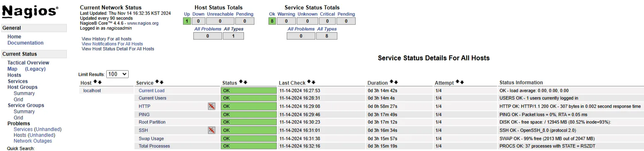Open Grid under Host Groups
The width and height of the screenshot is (644, 151).
18,100
